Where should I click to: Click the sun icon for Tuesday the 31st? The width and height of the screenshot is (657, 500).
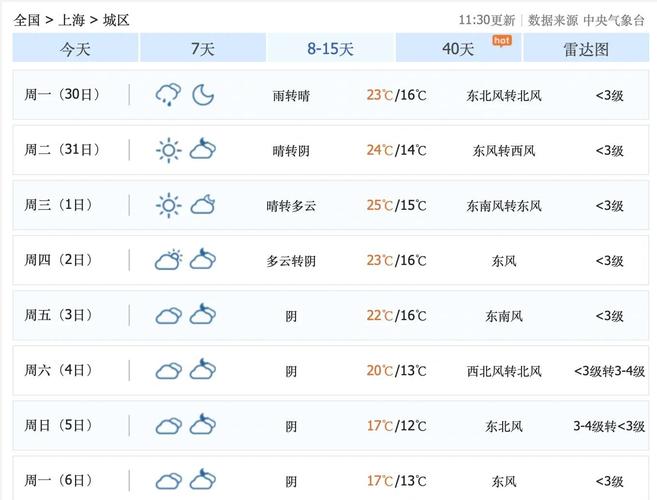(168, 151)
